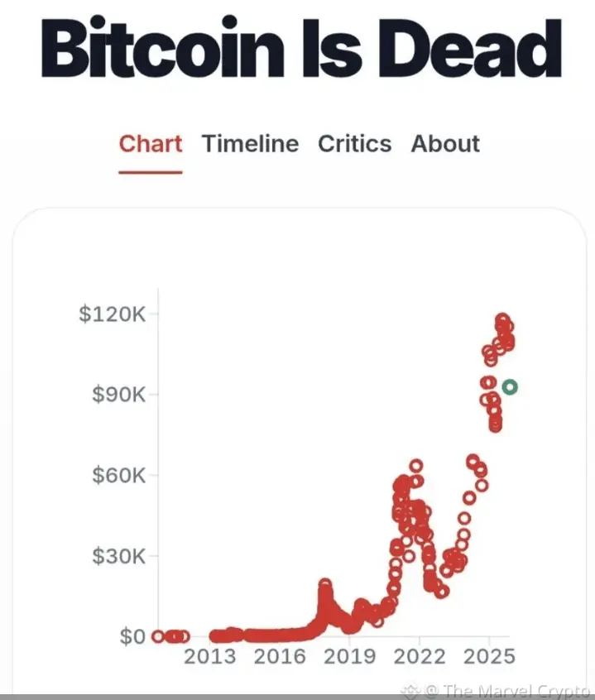Click the 2017 peak red data point

[x=325, y=584]
